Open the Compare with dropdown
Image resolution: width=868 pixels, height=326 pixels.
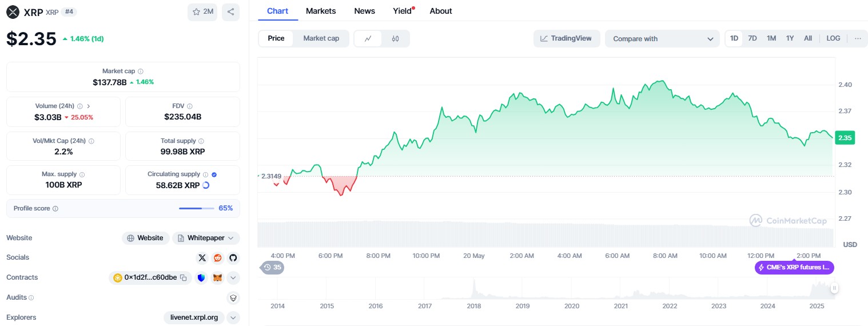pos(662,39)
